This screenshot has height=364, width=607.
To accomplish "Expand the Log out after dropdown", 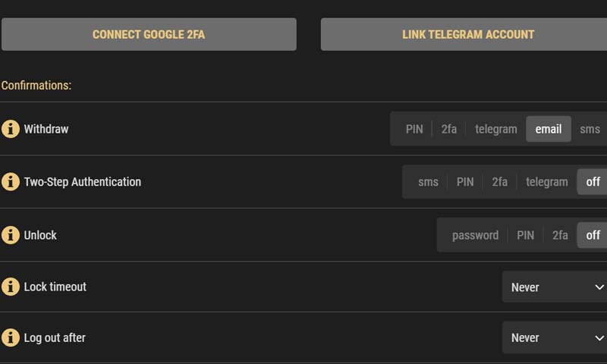I will [x=555, y=337].
